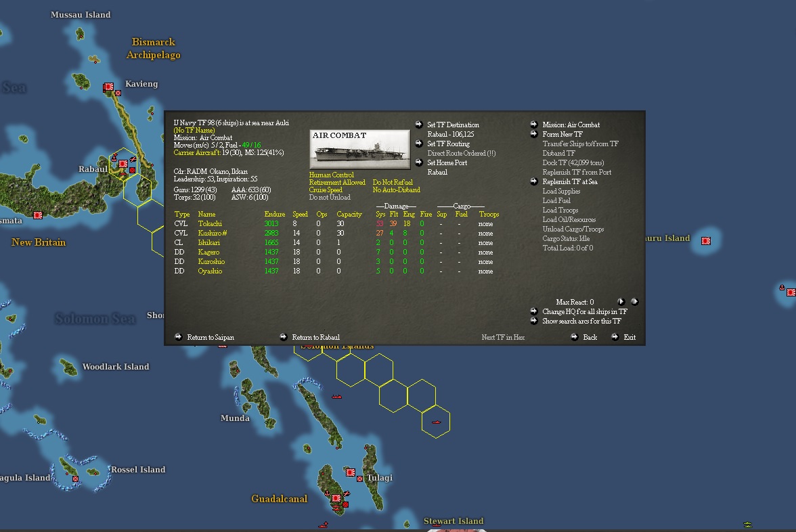Click the arrow beside Replenish TF at Sea
Viewport: 796px width, 532px height.
click(534, 181)
